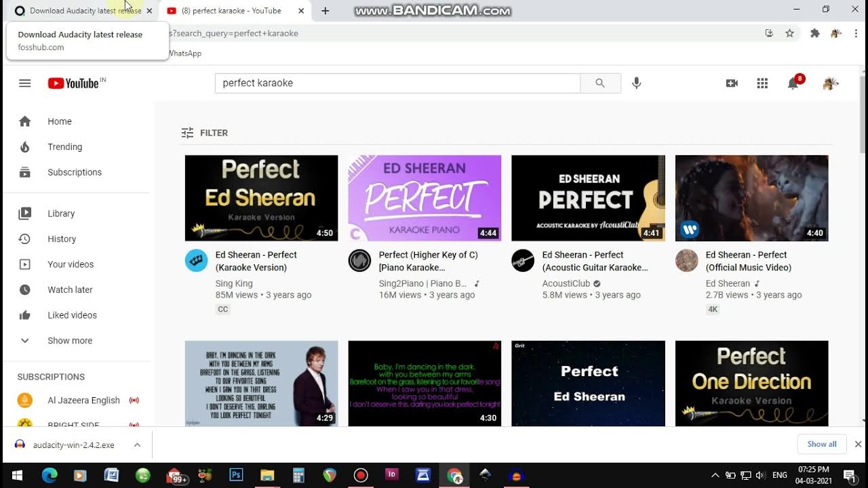868x488 pixels.
Task: Play the 4:30 green lyrics thumbnail
Action: point(425,383)
